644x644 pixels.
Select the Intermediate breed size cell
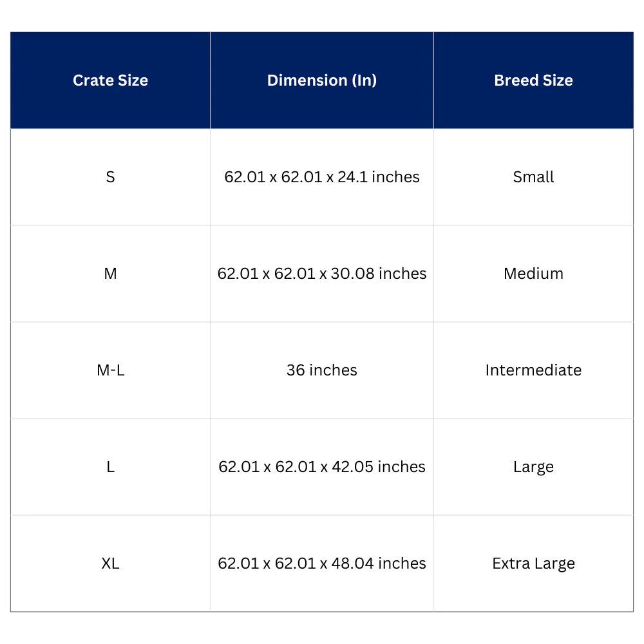(533, 370)
